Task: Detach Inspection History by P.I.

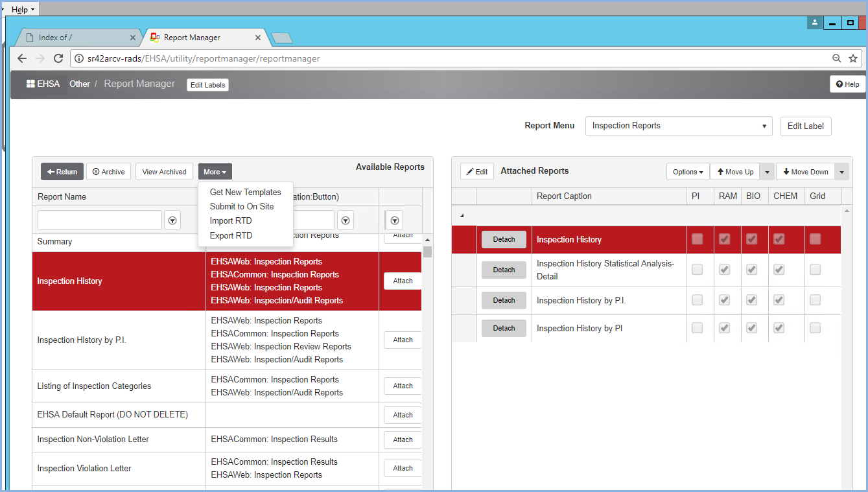Action: 504,300
